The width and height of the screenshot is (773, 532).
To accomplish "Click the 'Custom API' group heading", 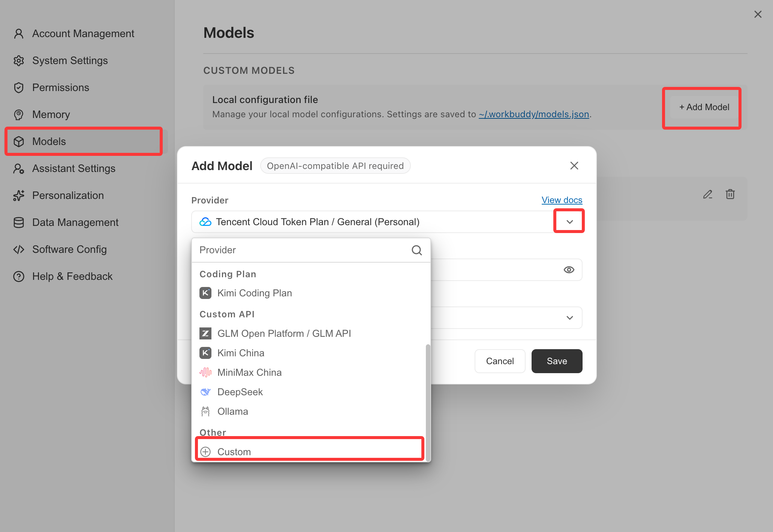I will click(227, 314).
